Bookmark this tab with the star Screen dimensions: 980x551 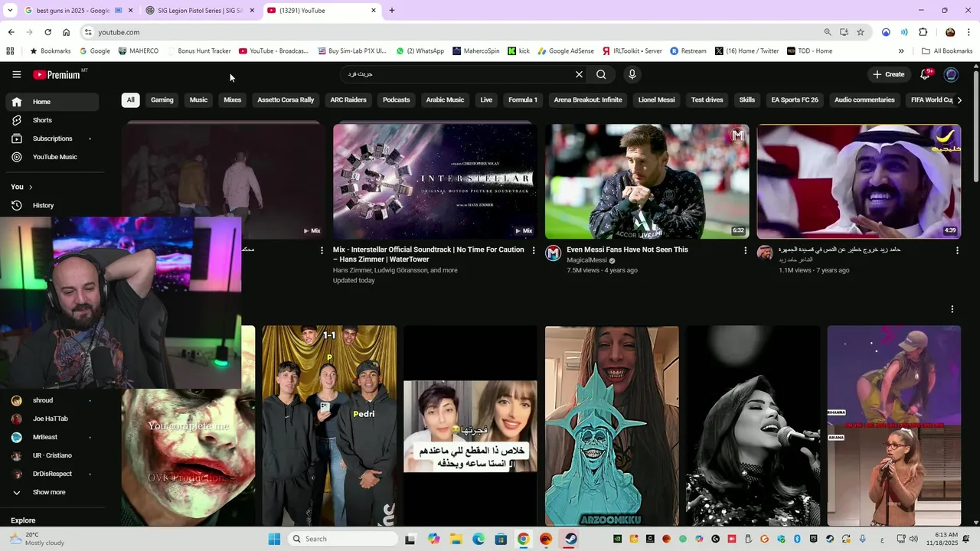861,32
